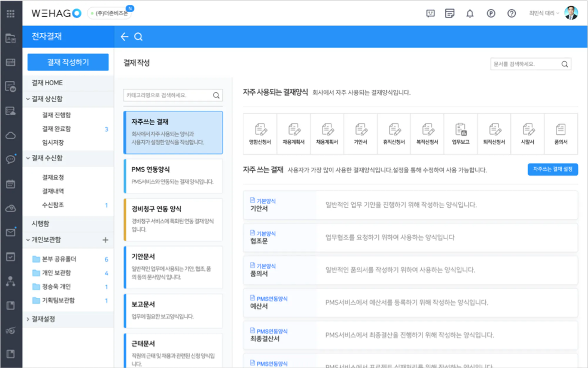588x368 pixels.
Task: Open the 기안서 basic form row
Action: (x=410, y=205)
